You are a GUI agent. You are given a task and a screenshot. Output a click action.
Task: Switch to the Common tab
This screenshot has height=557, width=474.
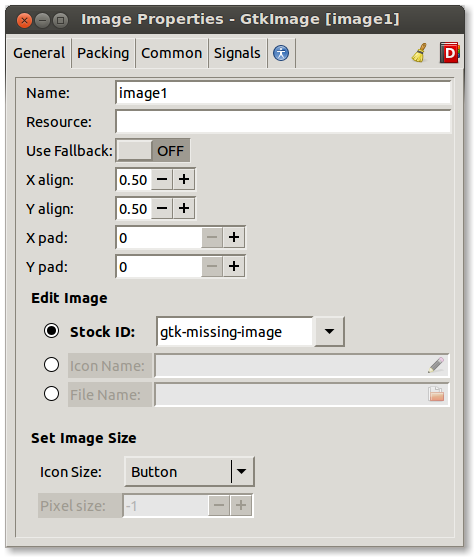point(172,53)
